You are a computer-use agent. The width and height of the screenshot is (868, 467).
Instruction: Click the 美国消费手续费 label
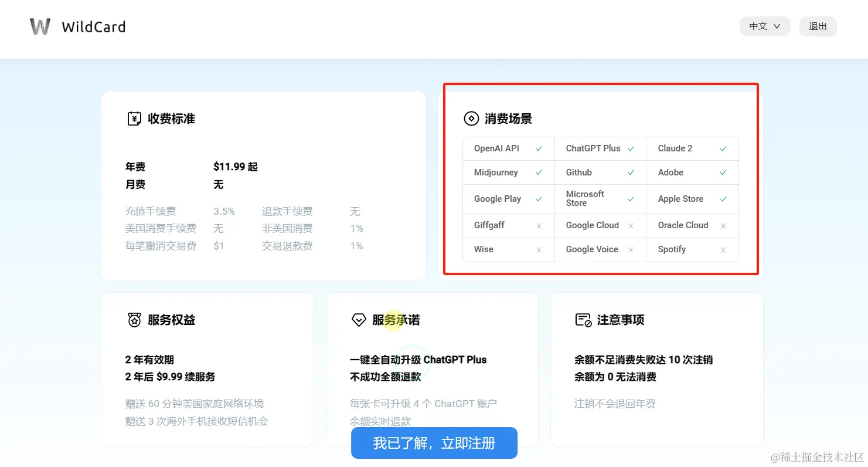coord(161,229)
